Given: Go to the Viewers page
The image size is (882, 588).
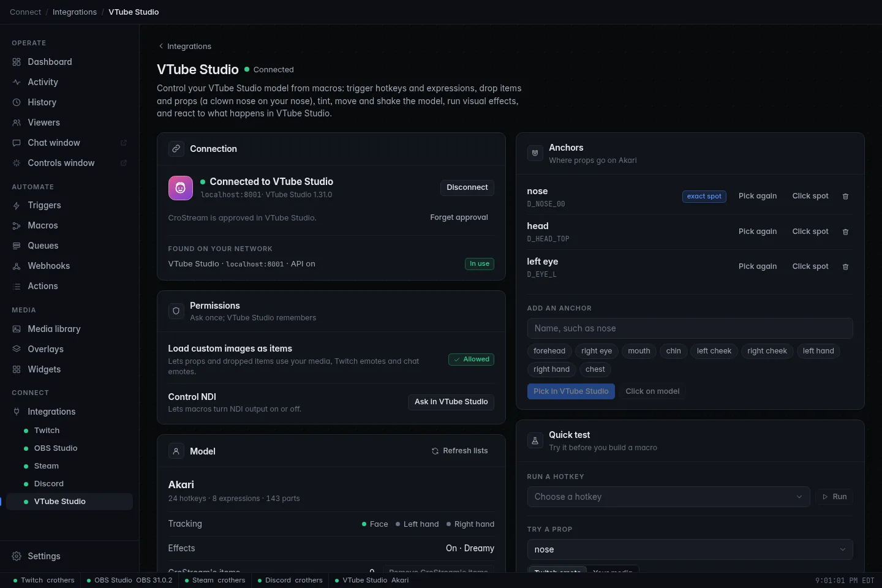Looking at the screenshot, I should [x=69, y=123].
